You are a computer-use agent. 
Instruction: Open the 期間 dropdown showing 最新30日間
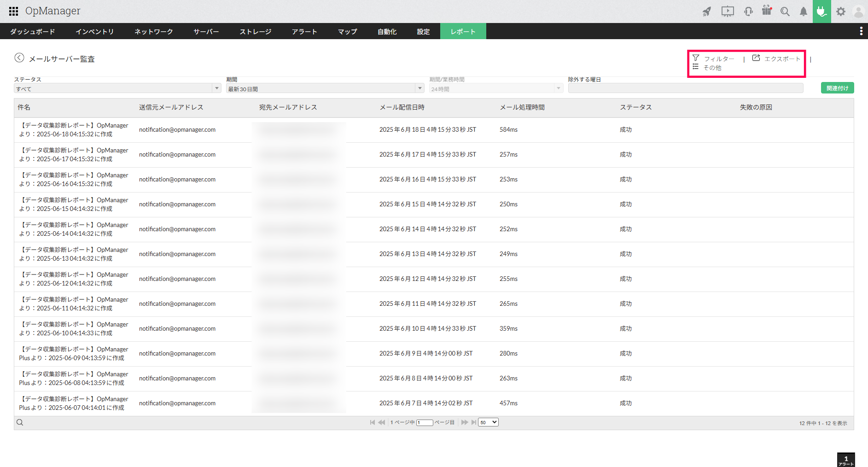(x=325, y=88)
